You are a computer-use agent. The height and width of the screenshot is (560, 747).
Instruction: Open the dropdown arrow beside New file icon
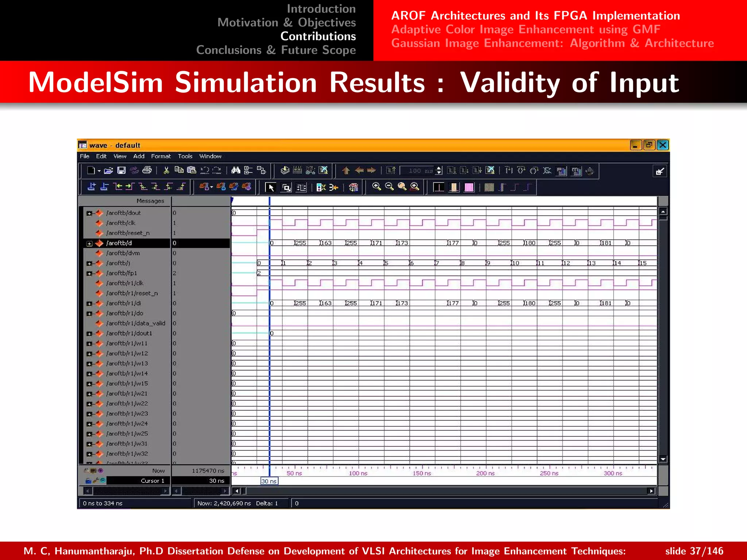pyautogui.click(x=99, y=171)
